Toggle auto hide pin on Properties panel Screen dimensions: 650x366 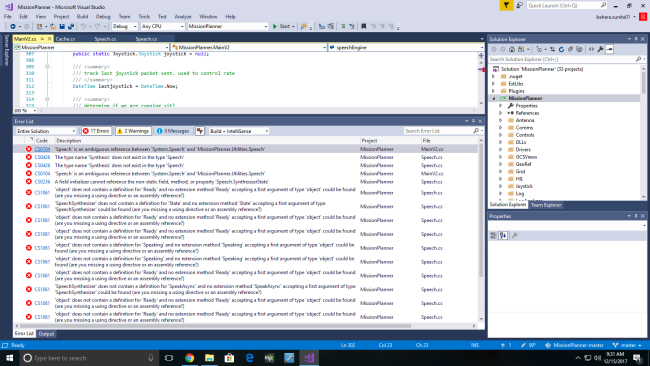[636, 216]
